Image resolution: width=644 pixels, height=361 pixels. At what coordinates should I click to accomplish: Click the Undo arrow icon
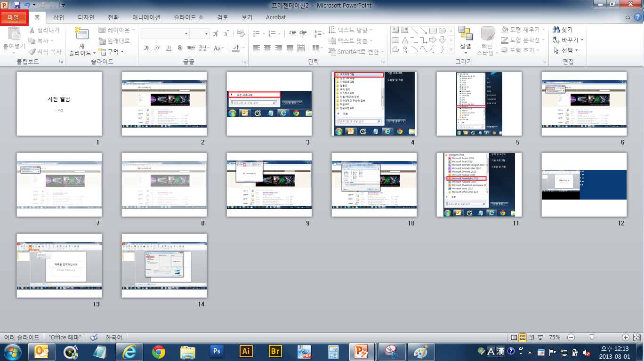pos(27,5)
